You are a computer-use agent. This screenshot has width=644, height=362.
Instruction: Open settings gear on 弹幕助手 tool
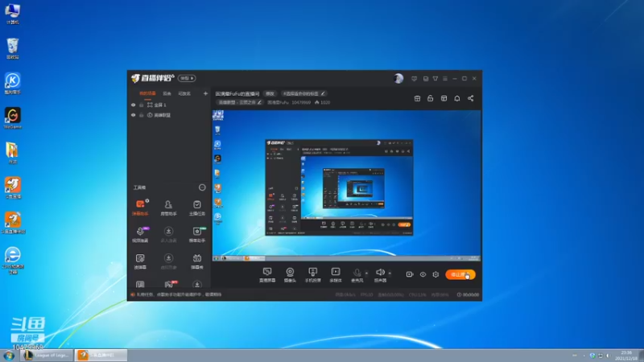click(x=147, y=200)
